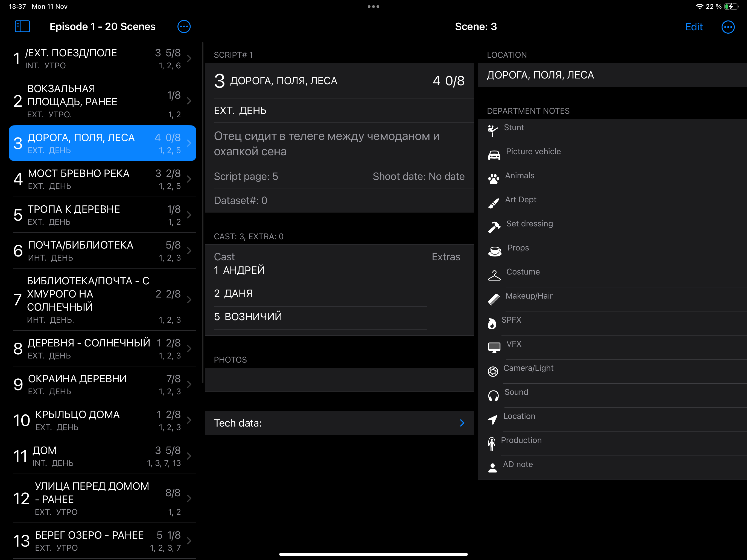Screen dimensions: 747x560
Task: Open the AD note entry
Action: [x=612, y=468]
